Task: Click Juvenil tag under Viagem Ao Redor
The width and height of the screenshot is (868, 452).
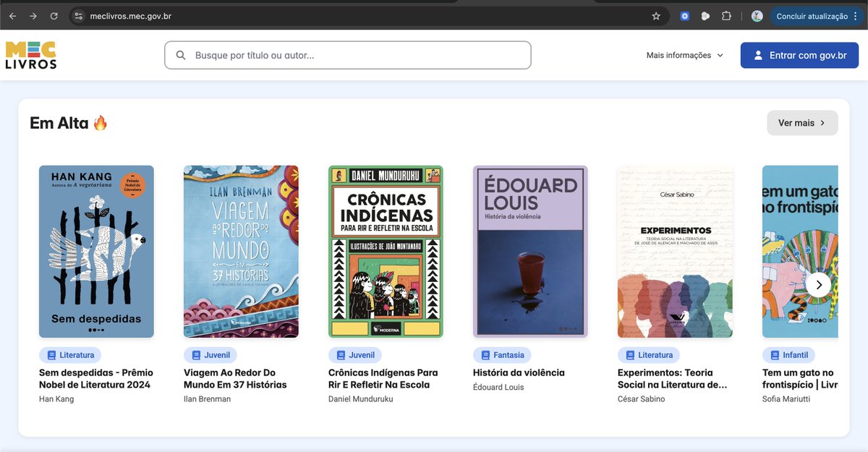Action: point(210,355)
